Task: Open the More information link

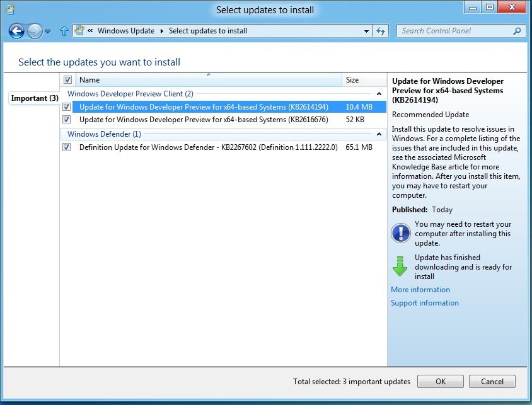Action: (x=420, y=290)
